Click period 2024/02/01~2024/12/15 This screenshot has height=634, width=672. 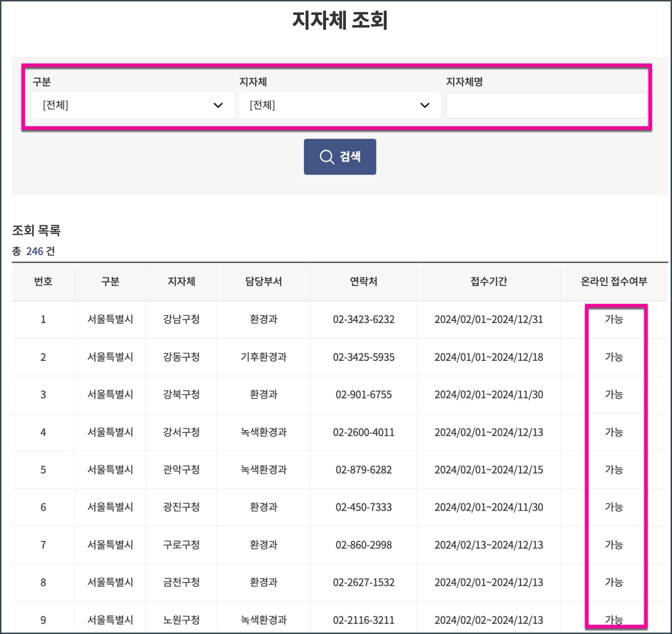[x=489, y=469]
